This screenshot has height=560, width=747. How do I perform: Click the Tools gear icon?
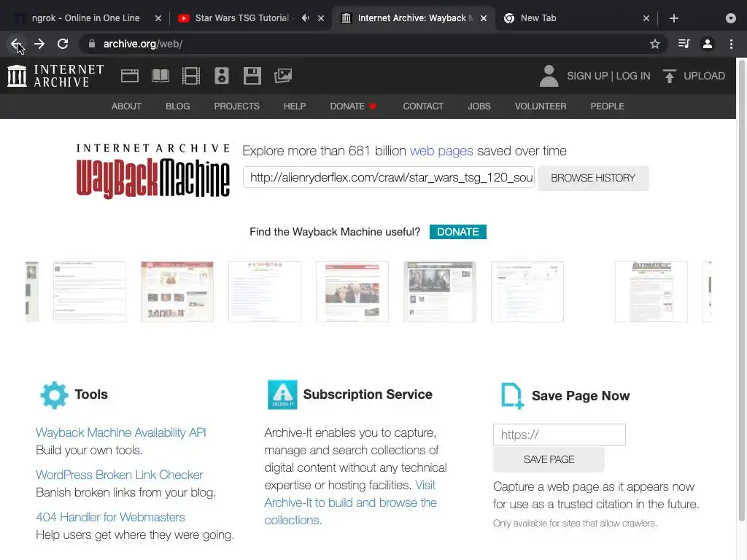pyautogui.click(x=54, y=394)
